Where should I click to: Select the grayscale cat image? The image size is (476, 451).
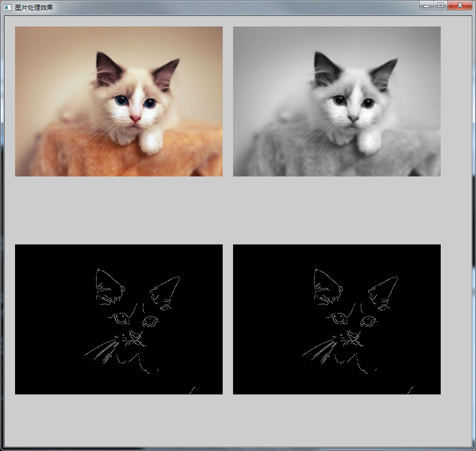coord(336,102)
